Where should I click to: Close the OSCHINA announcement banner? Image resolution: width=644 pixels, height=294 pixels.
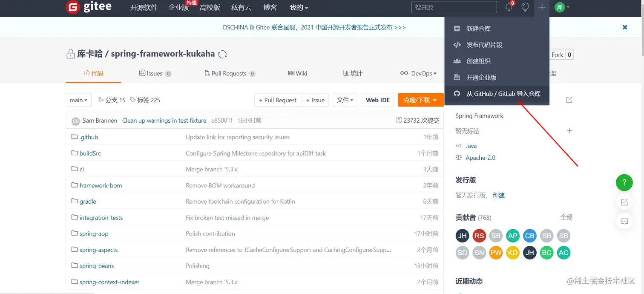tap(625, 27)
